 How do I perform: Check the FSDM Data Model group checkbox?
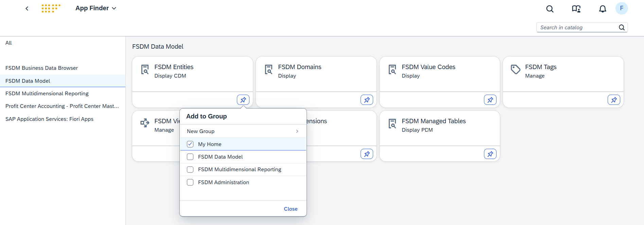tap(190, 157)
